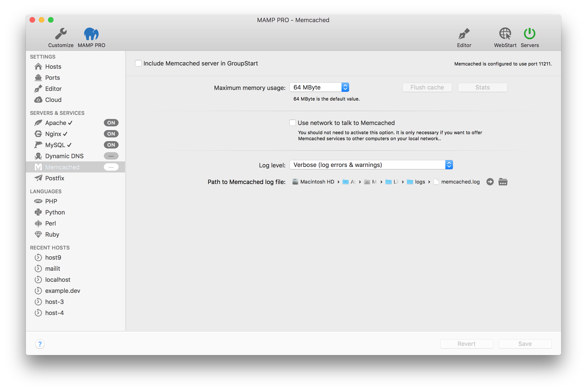Open Dynamic DNS service row
The image size is (587, 392).
(75, 156)
